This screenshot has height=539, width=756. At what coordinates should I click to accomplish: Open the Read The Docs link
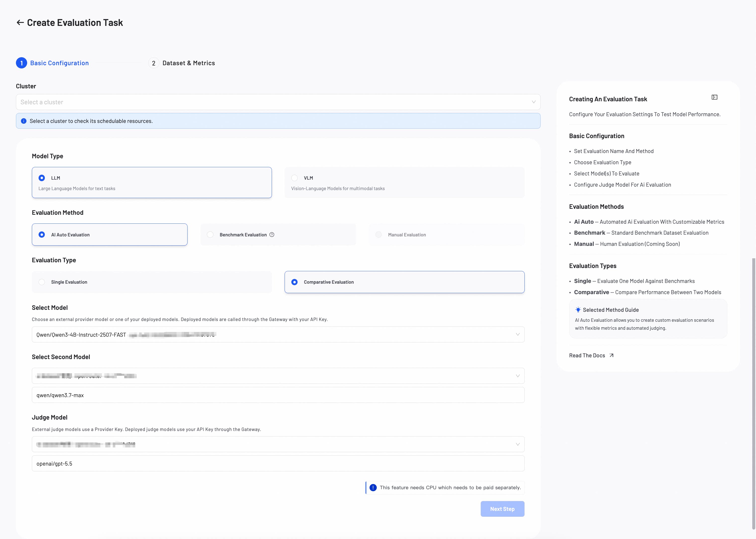tap(587, 355)
